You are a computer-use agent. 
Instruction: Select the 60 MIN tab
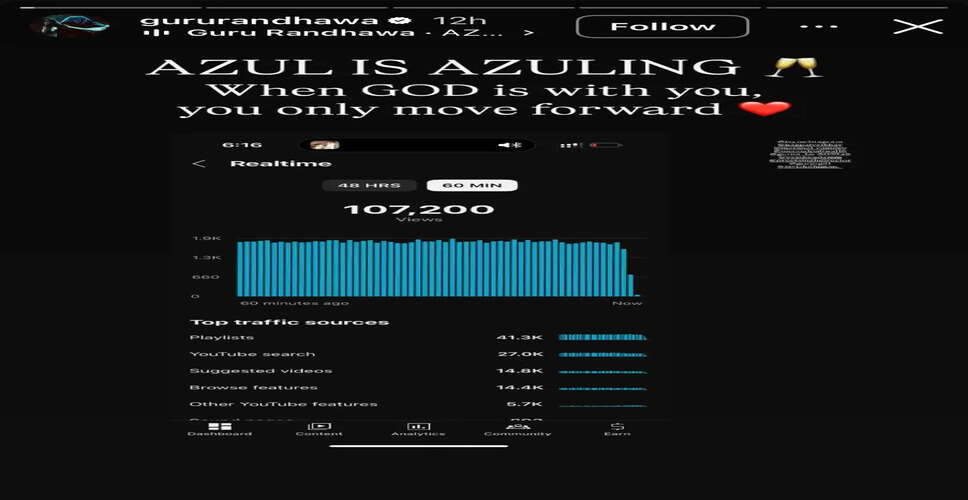pyautogui.click(x=472, y=185)
